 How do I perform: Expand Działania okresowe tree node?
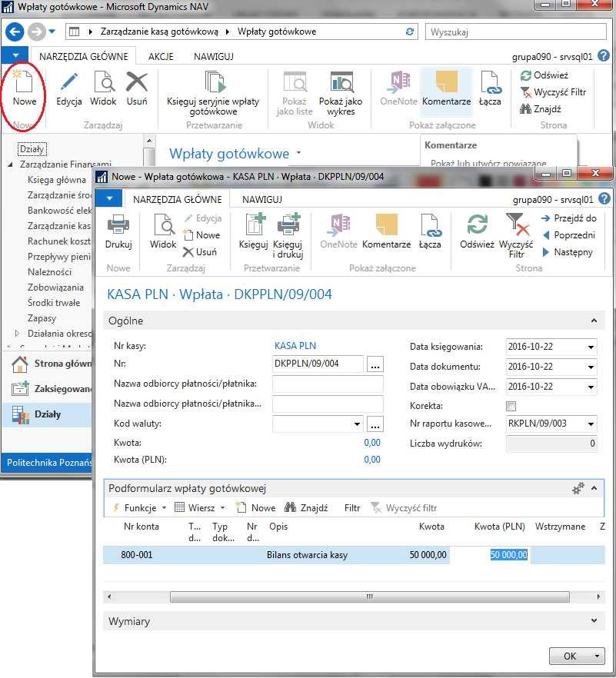point(17,334)
